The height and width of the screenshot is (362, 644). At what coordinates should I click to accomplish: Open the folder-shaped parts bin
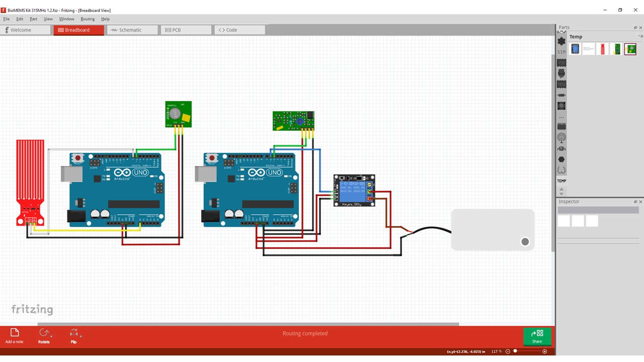[561, 127]
